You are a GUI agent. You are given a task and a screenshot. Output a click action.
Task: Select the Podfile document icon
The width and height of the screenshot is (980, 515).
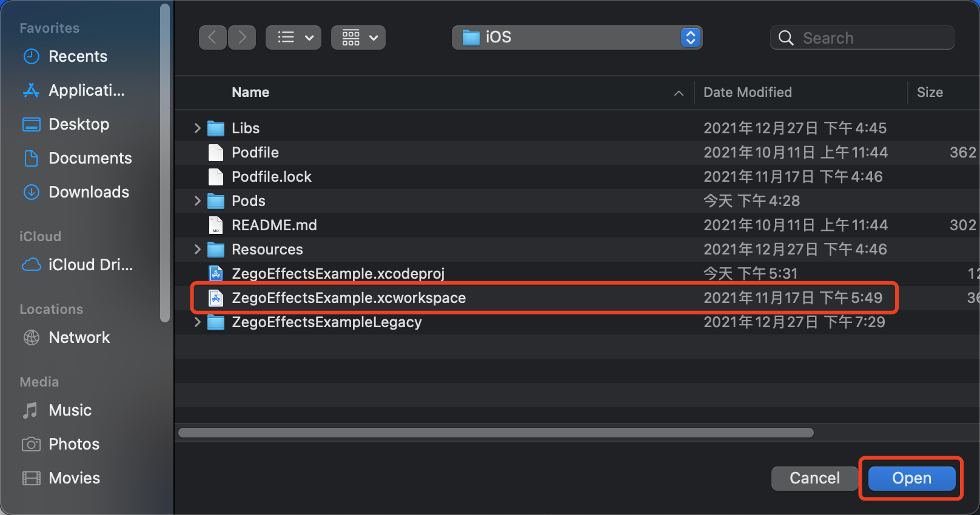click(216, 152)
